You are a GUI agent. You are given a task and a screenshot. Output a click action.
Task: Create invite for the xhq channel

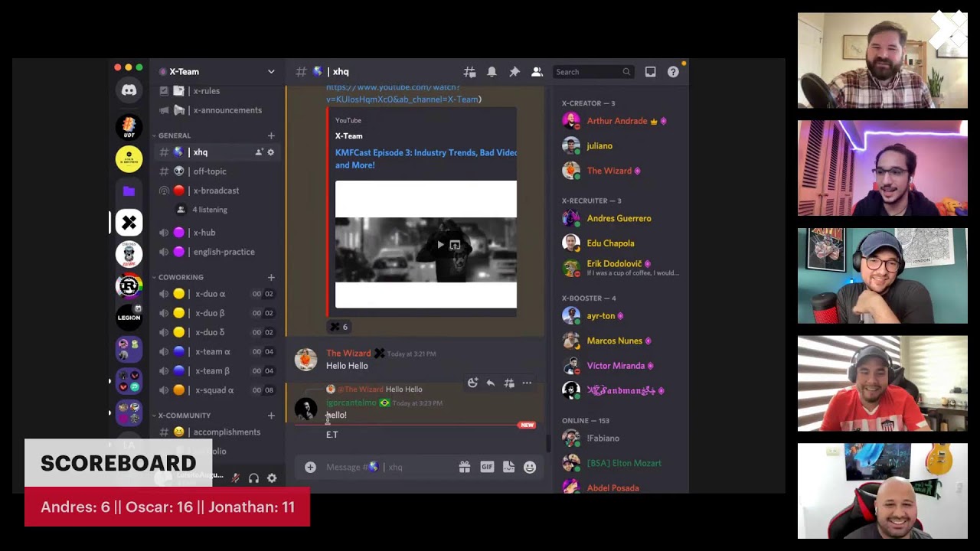point(259,152)
